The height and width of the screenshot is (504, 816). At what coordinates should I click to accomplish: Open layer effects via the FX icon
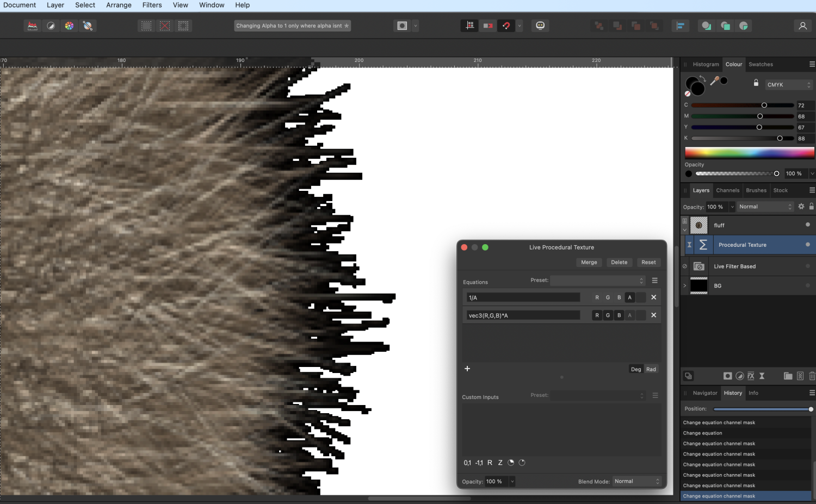pos(751,376)
